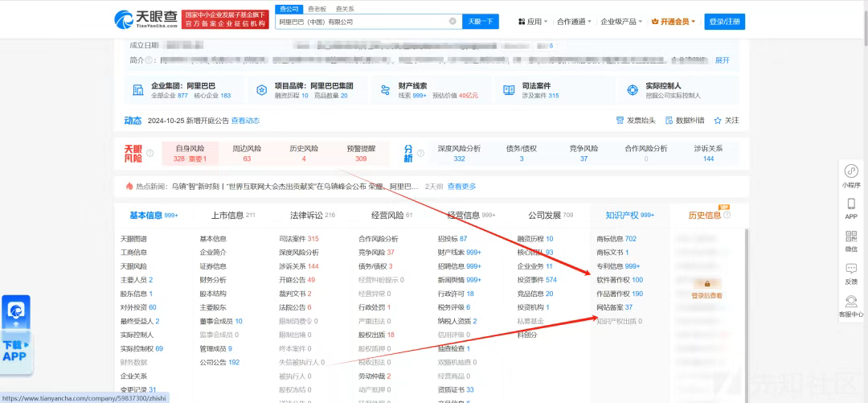Open 股权出质 18 link
The height and width of the screenshot is (403, 868).
pyautogui.click(x=376, y=335)
